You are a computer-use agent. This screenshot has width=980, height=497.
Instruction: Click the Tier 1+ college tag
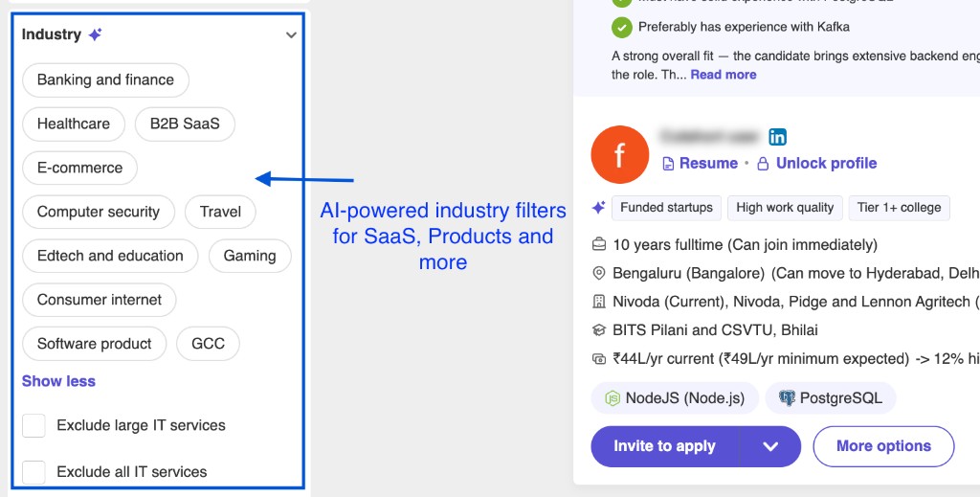pyautogui.click(x=899, y=208)
